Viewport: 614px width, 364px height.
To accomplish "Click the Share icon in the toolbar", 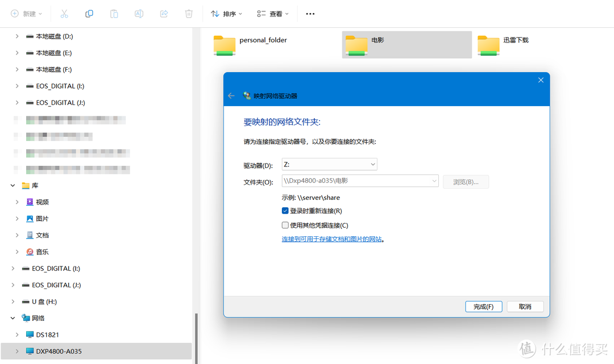I will click(x=164, y=13).
